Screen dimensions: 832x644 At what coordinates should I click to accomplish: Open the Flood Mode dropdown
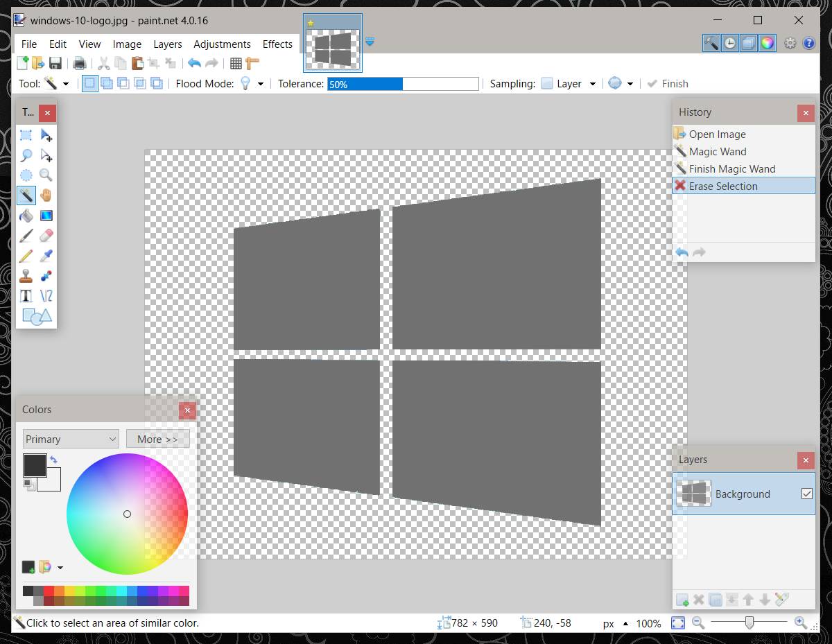[259, 83]
